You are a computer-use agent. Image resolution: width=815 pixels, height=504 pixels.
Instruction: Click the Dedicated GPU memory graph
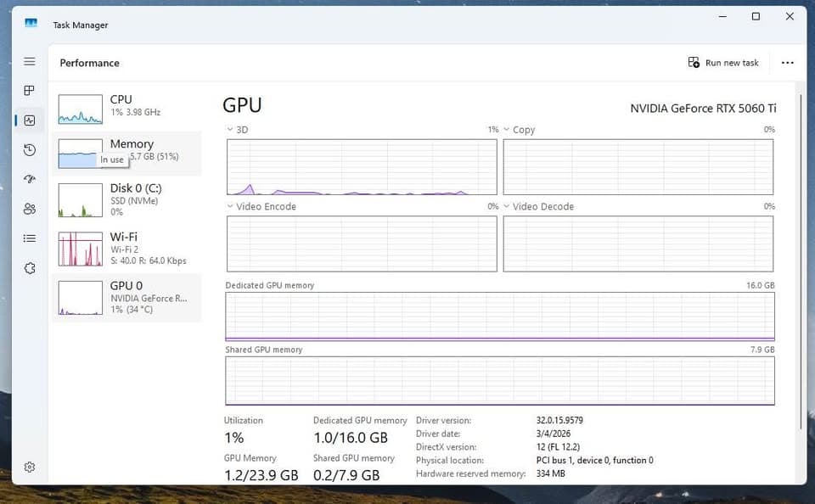499,316
